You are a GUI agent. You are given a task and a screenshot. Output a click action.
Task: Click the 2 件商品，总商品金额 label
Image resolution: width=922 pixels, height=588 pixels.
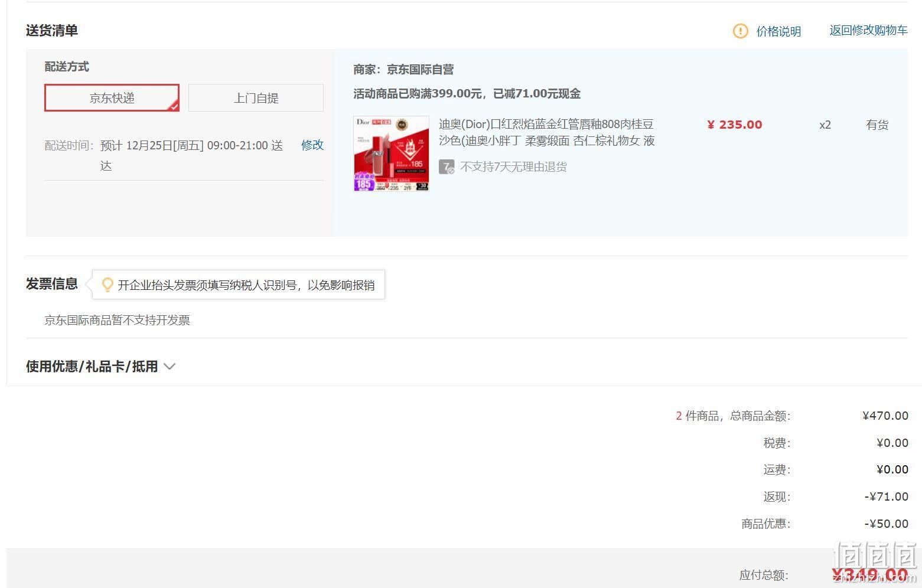[733, 416]
